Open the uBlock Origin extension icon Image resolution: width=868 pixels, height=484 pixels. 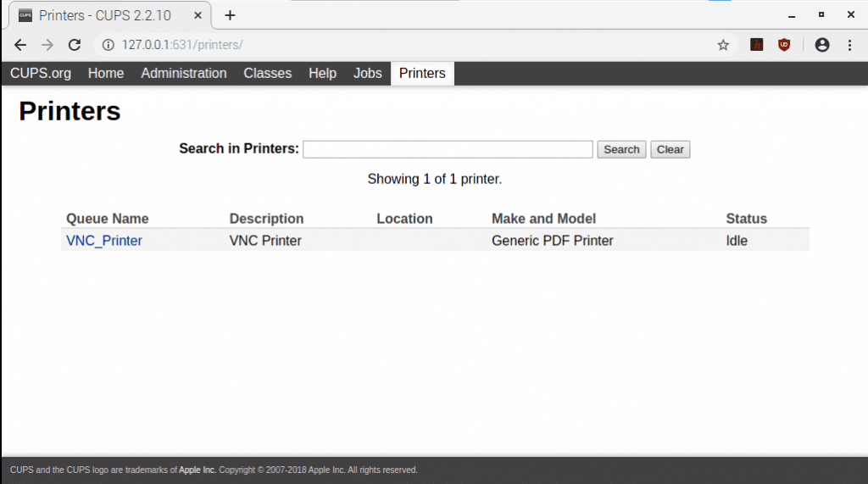click(x=784, y=45)
